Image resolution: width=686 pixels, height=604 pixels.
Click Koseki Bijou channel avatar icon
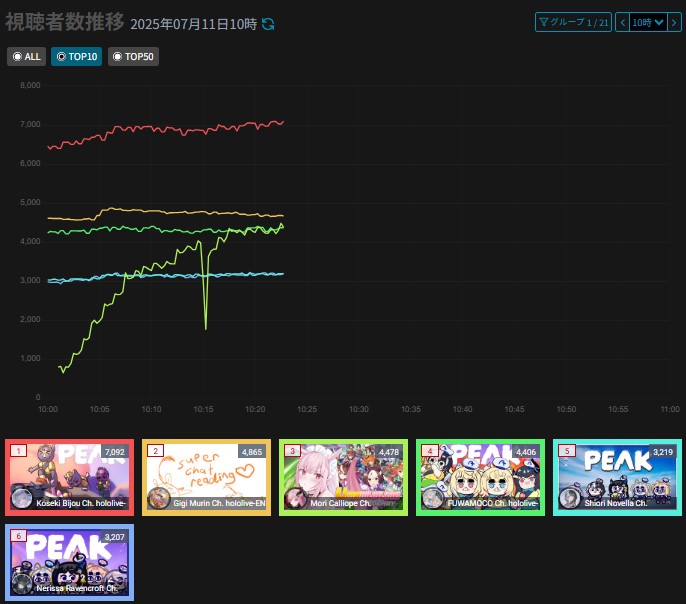pyautogui.click(x=21, y=499)
